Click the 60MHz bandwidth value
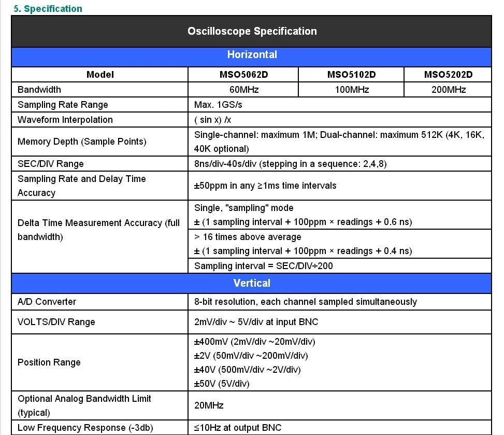The height and width of the screenshot is (435, 504). (243, 90)
